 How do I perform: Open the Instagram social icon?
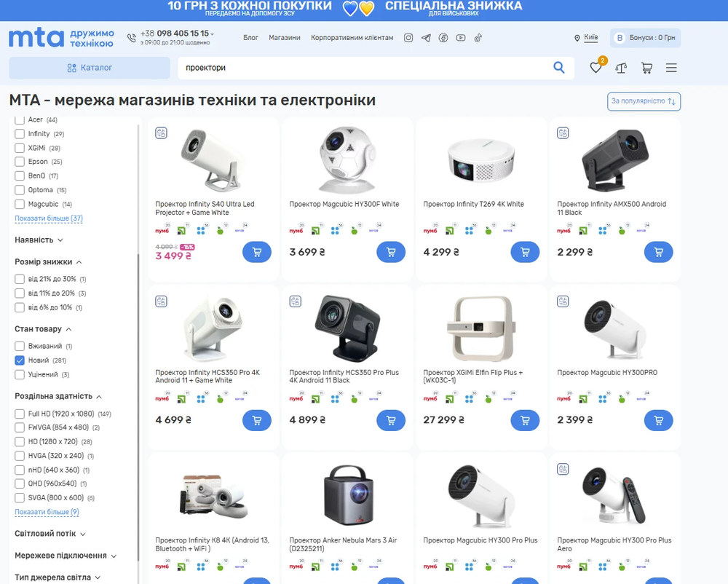click(408, 38)
